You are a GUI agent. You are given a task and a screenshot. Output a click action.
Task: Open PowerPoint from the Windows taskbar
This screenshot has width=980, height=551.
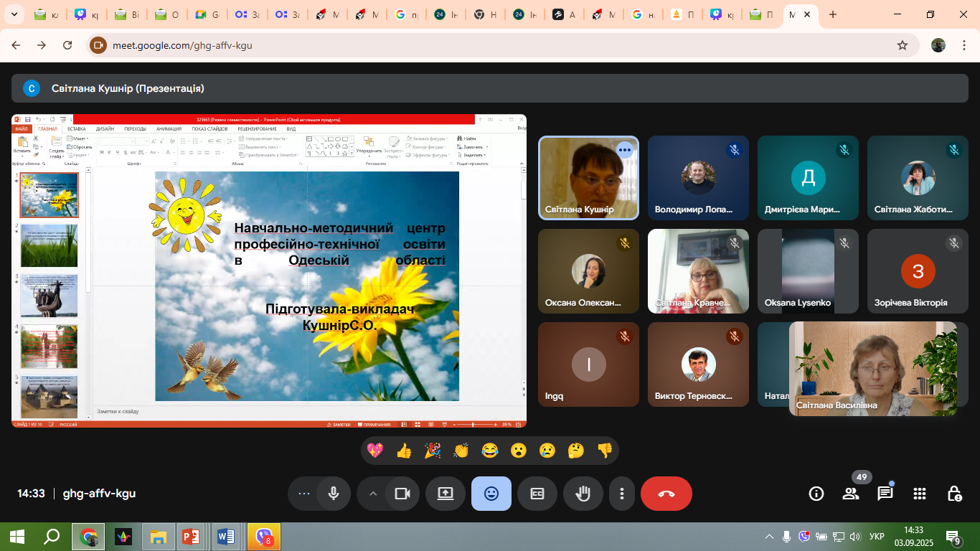[190, 537]
